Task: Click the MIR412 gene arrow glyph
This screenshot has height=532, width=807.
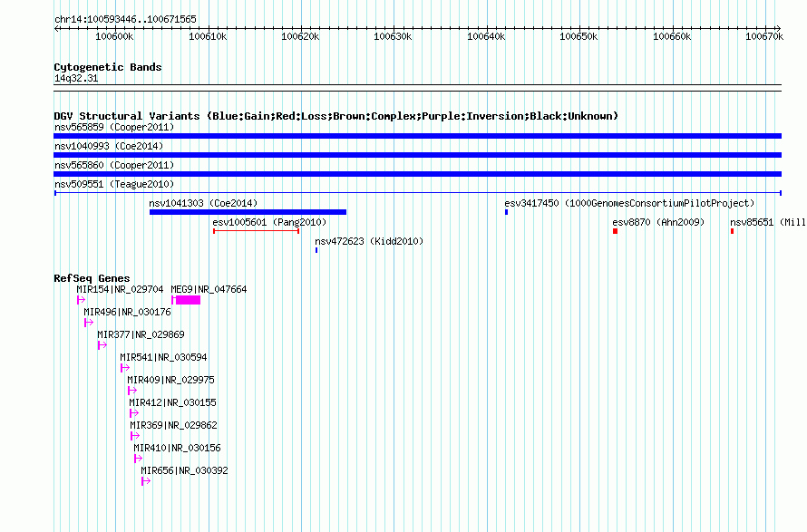Action: click(x=134, y=413)
